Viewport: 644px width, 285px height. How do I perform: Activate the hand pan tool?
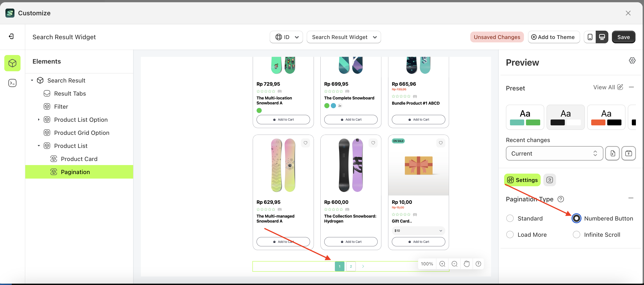466,264
